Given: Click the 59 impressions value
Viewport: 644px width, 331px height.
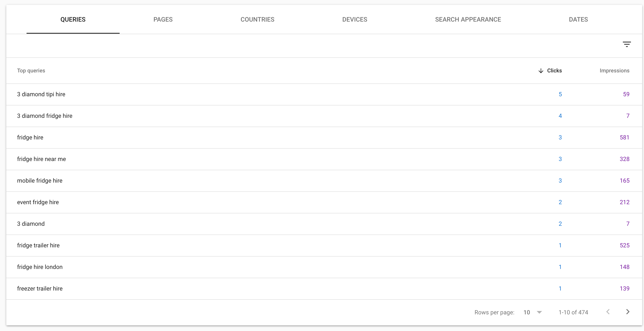Looking at the screenshot, I should point(626,94).
